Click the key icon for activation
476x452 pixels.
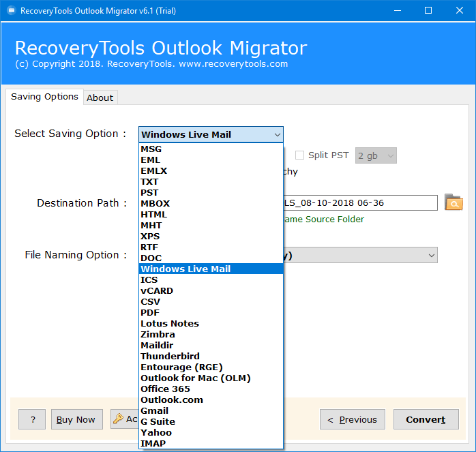point(118,419)
